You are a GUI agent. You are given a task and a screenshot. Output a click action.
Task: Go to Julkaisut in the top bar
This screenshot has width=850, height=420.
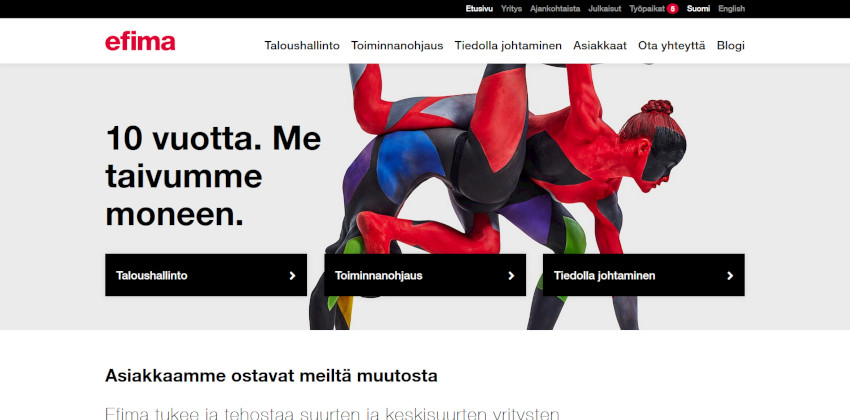[x=604, y=9]
